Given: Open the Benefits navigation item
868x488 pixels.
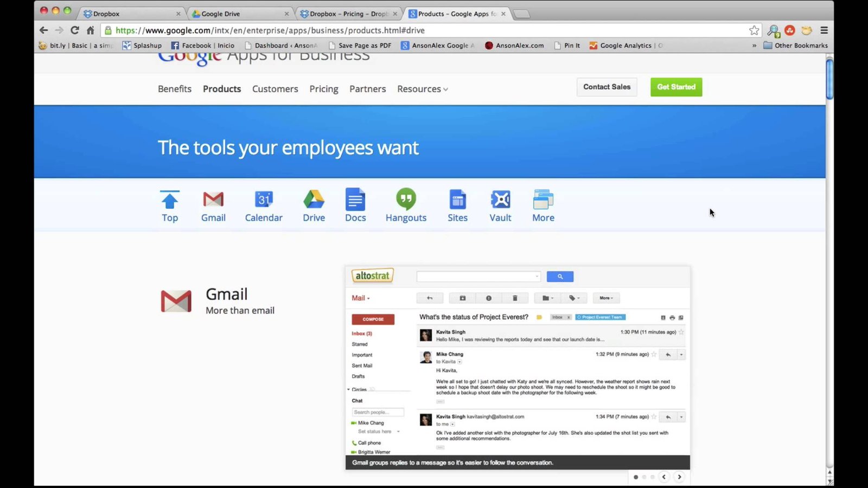Looking at the screenshot, I should click(x=175, y=89).
